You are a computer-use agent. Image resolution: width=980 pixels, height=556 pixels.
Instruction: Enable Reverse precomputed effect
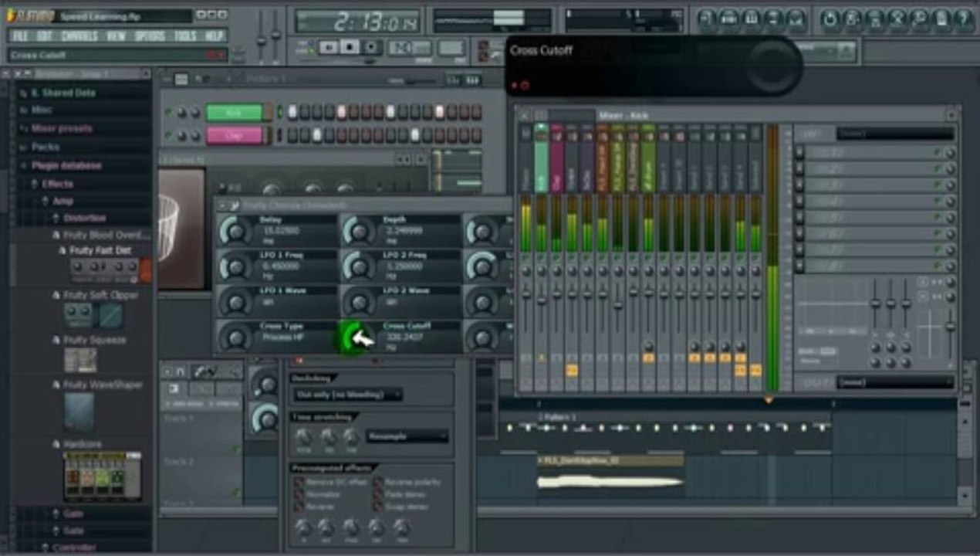(x=299, y=507)
